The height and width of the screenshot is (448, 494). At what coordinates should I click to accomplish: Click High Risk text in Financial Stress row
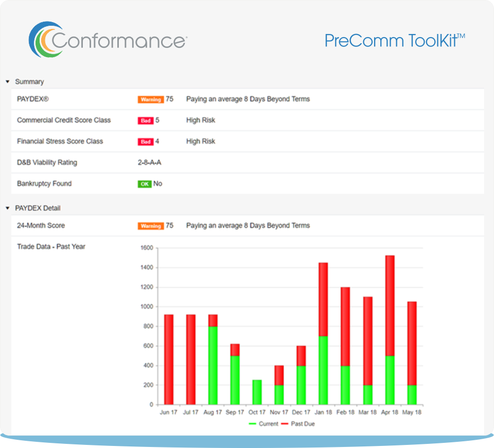[x=201, y=141]
